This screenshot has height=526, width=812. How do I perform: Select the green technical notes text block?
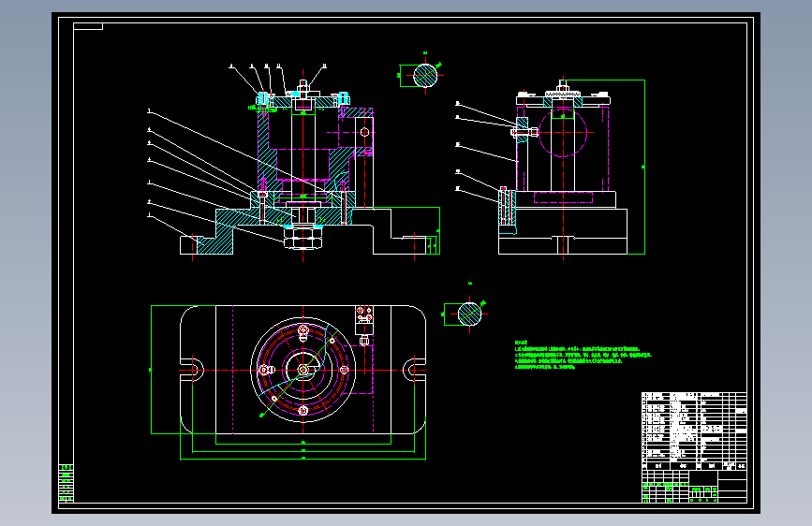click(x=583, y=355)
